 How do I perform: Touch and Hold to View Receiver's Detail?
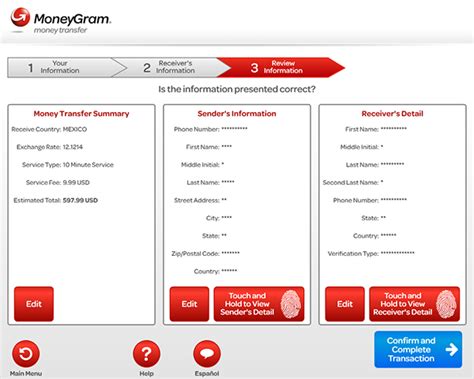414,304
